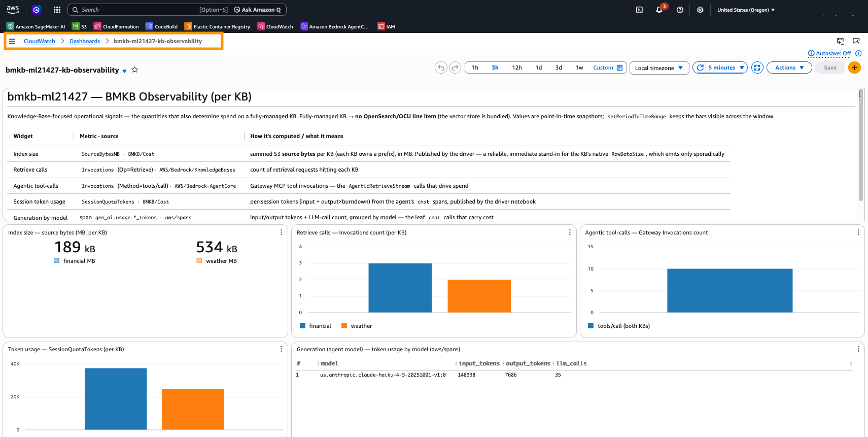868x437 pixels.
Task: Toggle the CloudWatch side navigation hamburger
Action: (x=12, y=41)
